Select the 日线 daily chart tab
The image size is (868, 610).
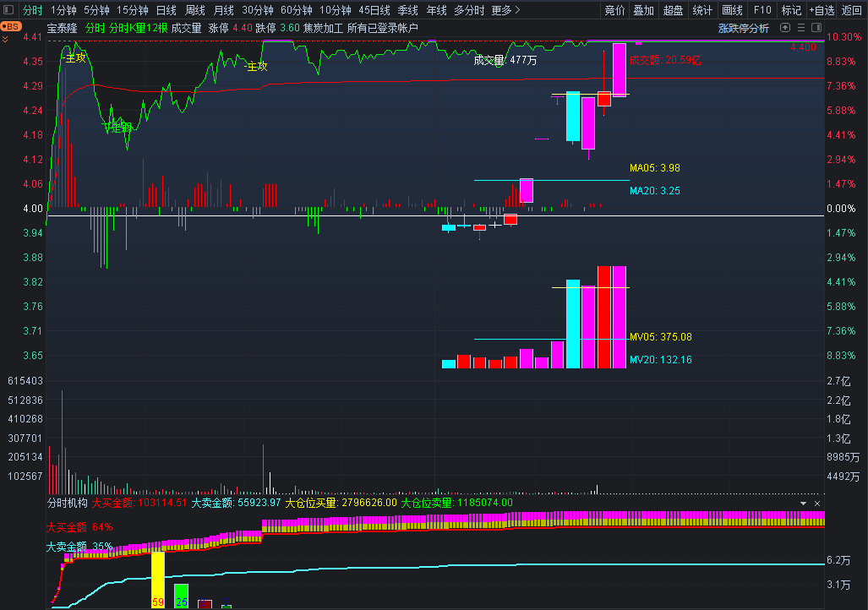pyautogui.click(x=166, y=10)
